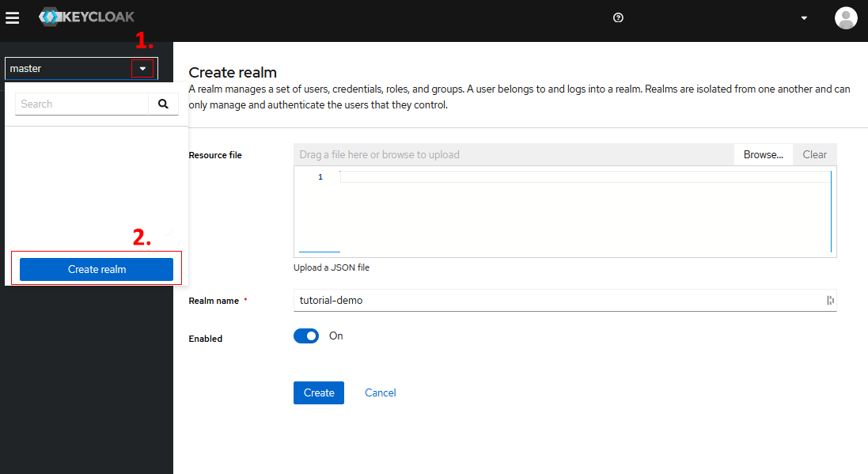Expand the user account dropdown arrow
Screen dimensions: 868x474
pyautogui.click(x=804, y=18)
